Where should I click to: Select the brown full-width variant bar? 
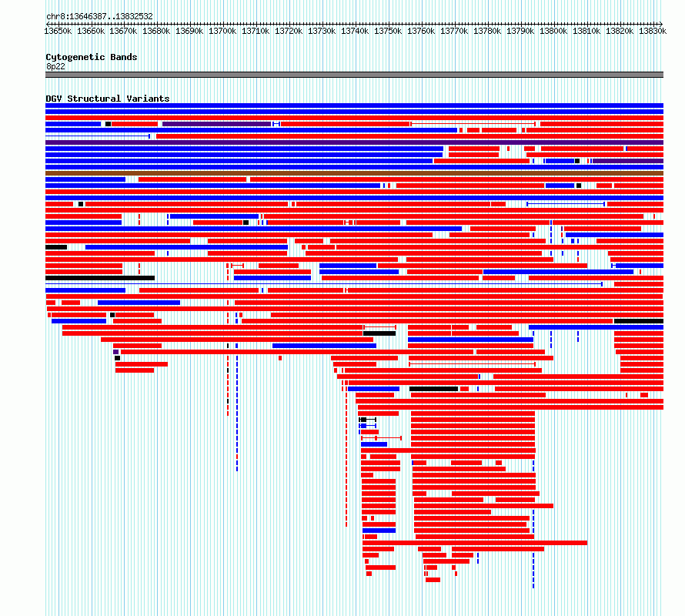pyautogui.click(x=354, y=173)
